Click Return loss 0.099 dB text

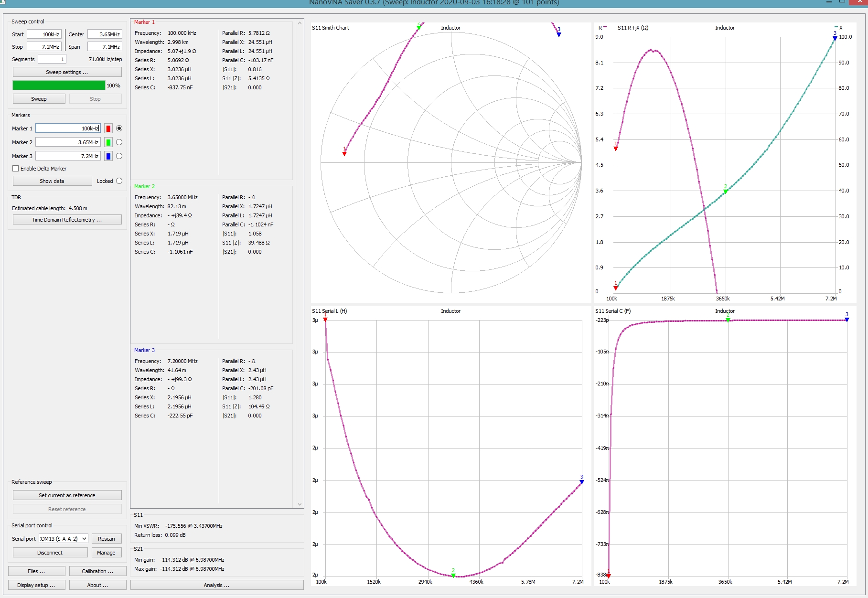[160, 535]
